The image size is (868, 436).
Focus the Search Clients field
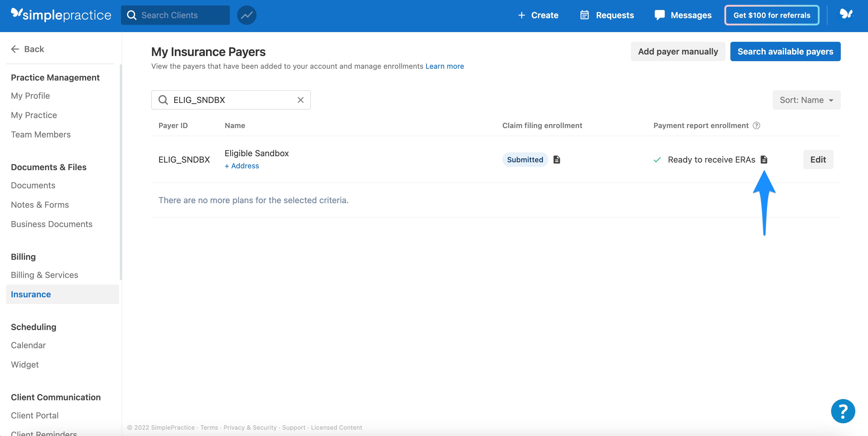coord(175,15)
